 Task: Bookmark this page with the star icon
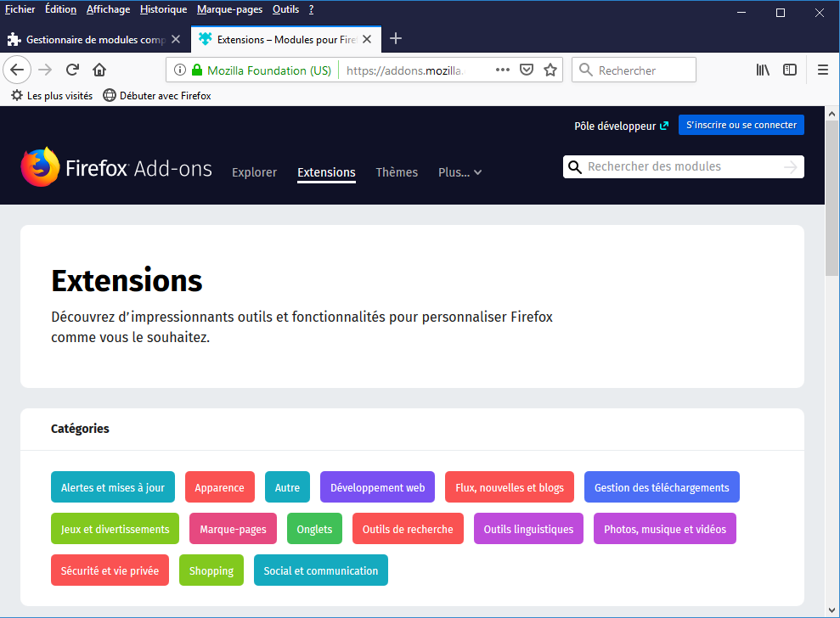click(x=550, y=70)
